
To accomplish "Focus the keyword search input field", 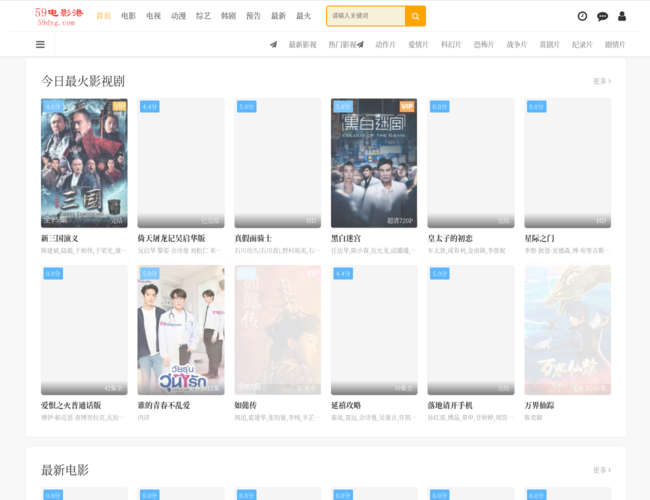I will tap(366, 16).
